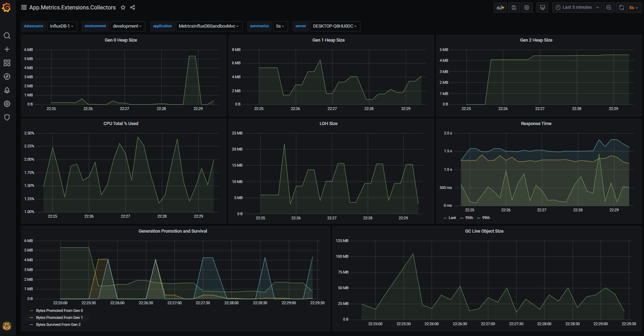Toggle Bytes Promoted From Gen 0 series
The width and height of the screenshot is (644, 336).
[59, 311]
